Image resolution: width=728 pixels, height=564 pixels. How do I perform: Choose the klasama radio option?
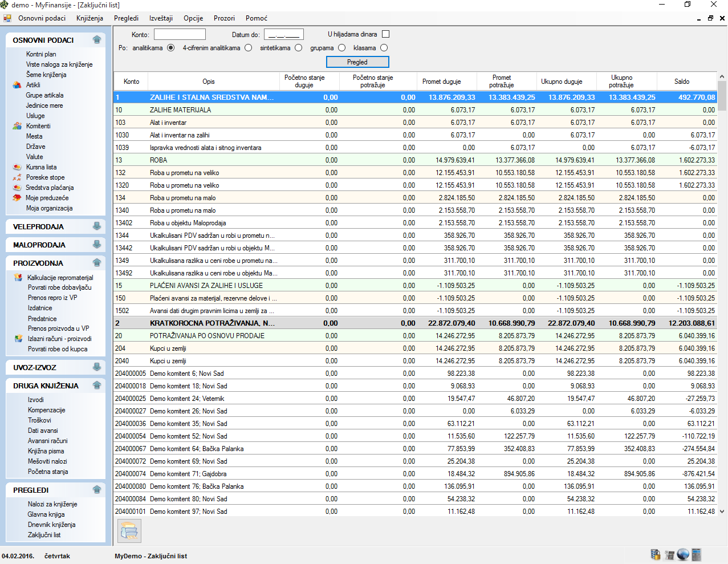(x=384, y=48)
